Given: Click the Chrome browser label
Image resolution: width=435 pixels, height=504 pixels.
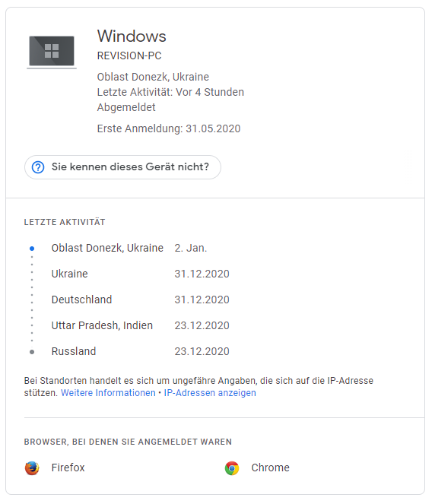Looking at the screenshot, I should pos(271,468).
